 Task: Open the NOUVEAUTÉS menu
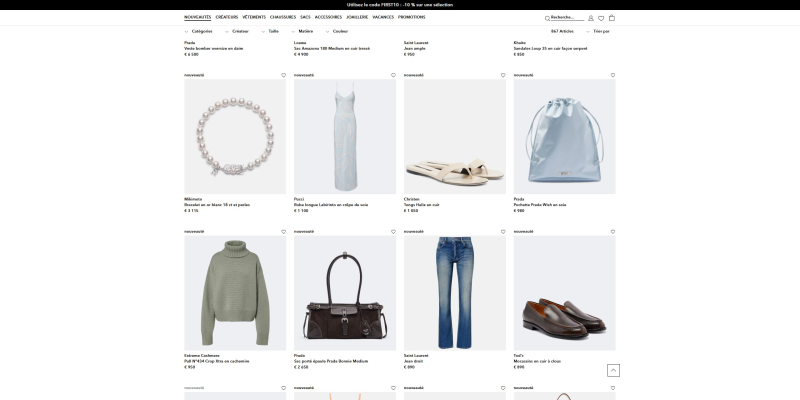click(197, 17)
